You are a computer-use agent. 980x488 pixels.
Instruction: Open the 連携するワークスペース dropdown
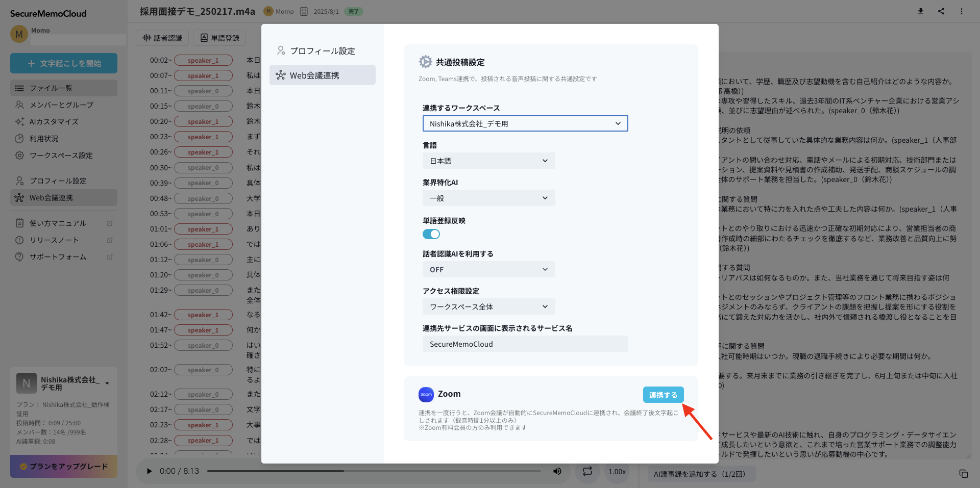click(525, 123)
